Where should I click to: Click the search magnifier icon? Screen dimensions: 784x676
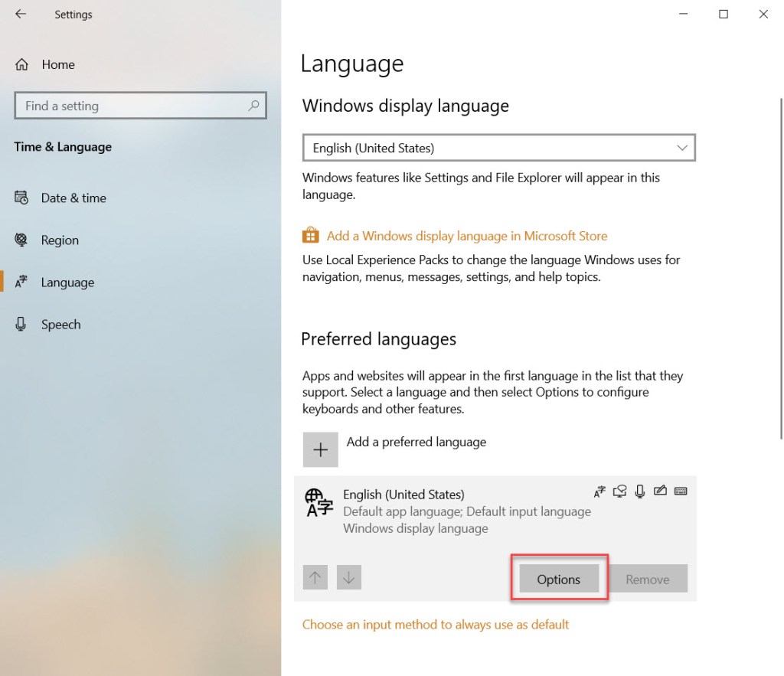(x=253, y=106)
